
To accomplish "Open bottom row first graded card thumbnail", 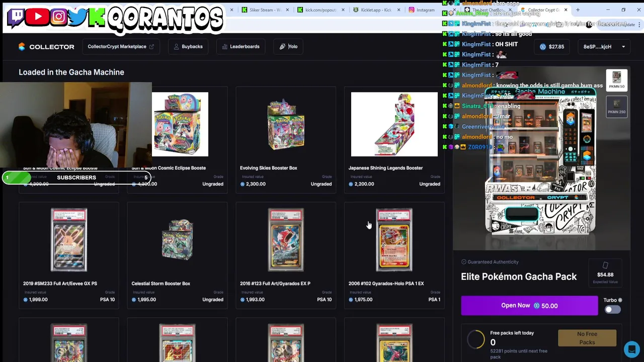I will (69, 343).
